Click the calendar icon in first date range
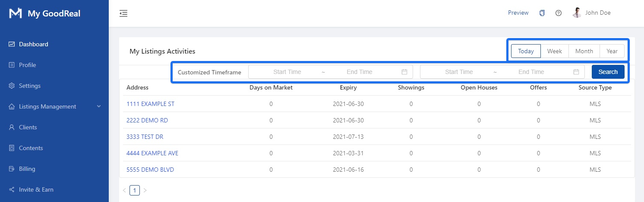 404,72
